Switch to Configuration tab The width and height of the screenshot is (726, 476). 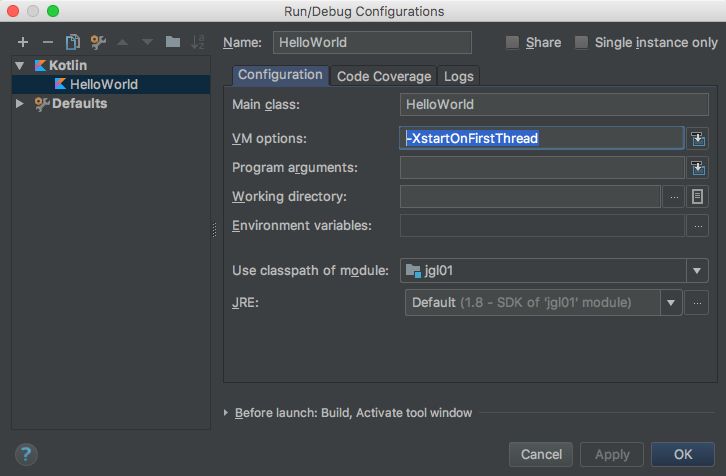pyautogui.click(x=280, y=75)
